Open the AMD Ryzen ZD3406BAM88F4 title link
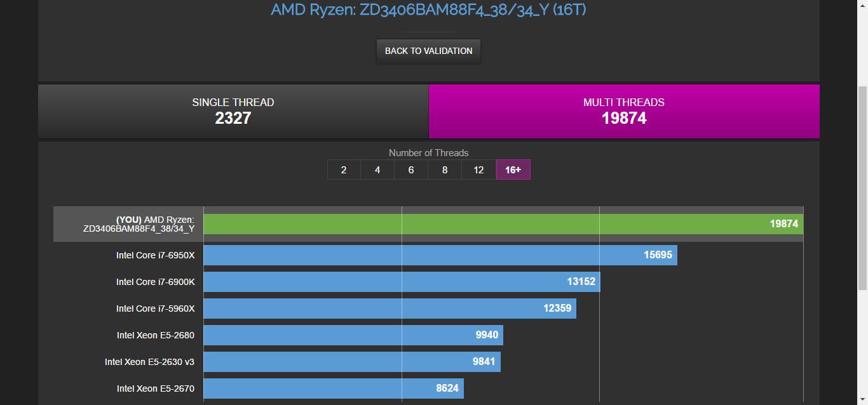 428,10
